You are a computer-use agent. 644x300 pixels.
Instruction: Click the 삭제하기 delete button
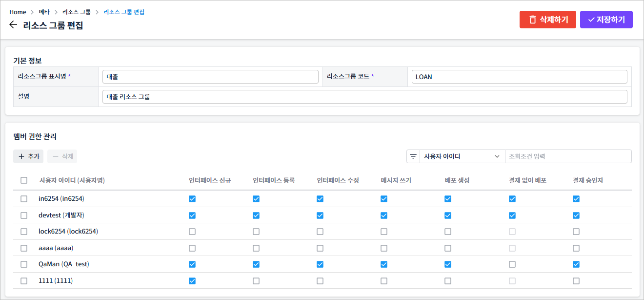coord(548,20)
